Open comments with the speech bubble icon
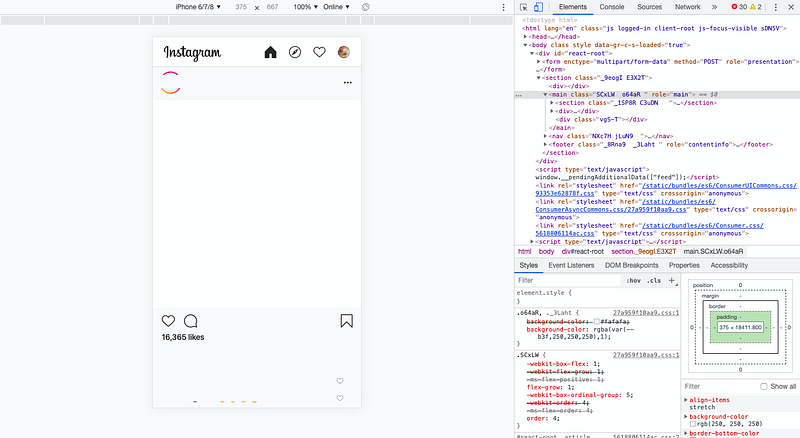This screenshot has width=800, height=438. click(191, 321)
